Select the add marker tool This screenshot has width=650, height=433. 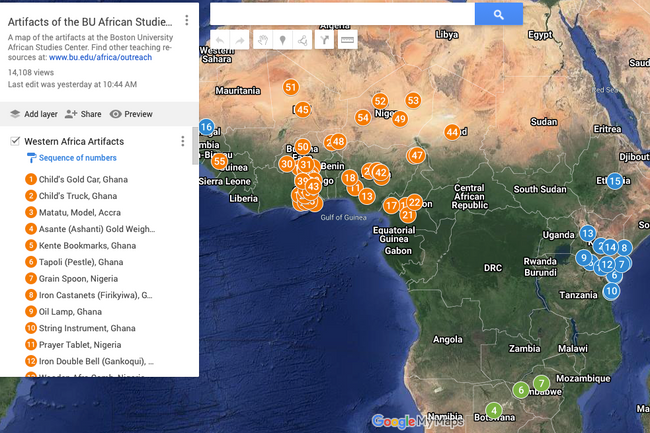283,40
